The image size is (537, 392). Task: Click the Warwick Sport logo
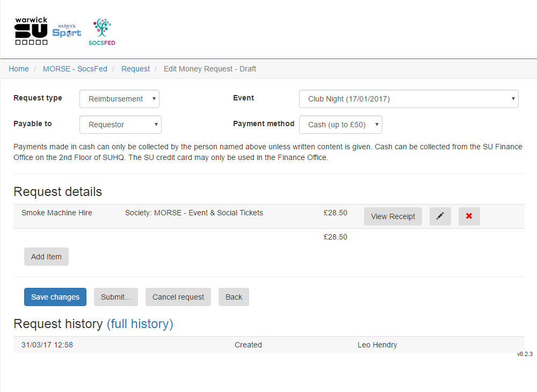[67, 31]
